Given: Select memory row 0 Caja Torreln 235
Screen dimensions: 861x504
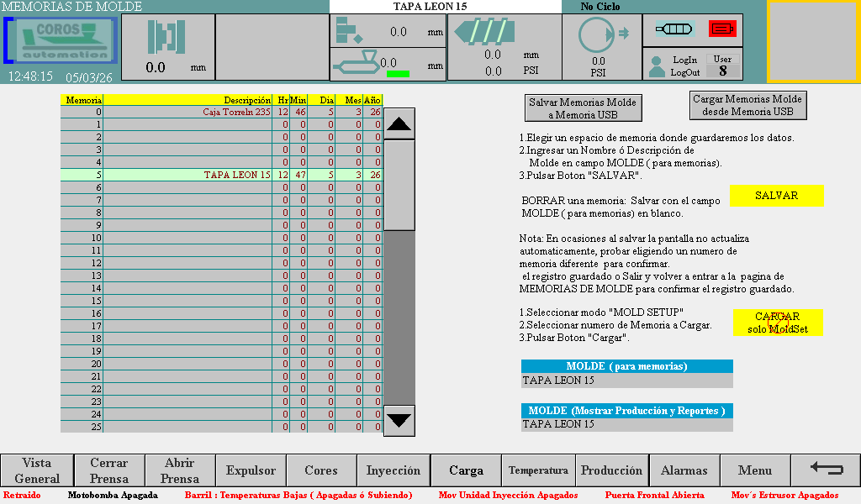Looking at the screenshot, I should click(220, 112).
